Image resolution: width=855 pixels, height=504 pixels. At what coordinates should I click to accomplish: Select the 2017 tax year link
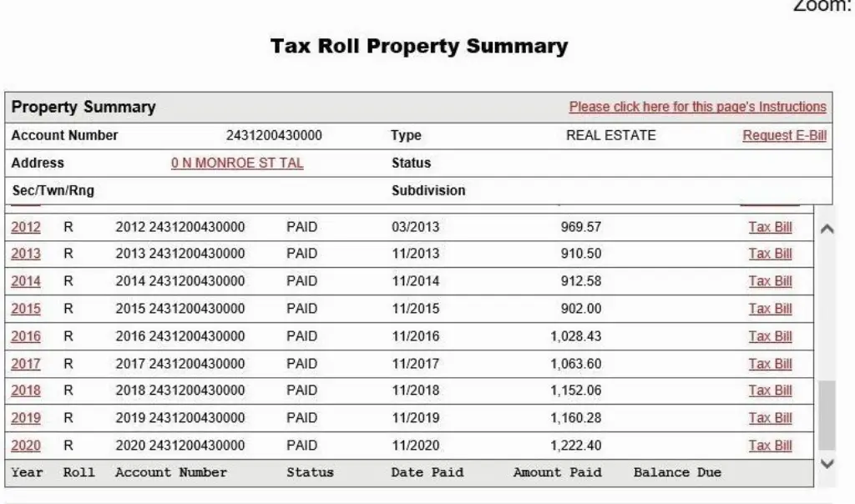(25, 364)
